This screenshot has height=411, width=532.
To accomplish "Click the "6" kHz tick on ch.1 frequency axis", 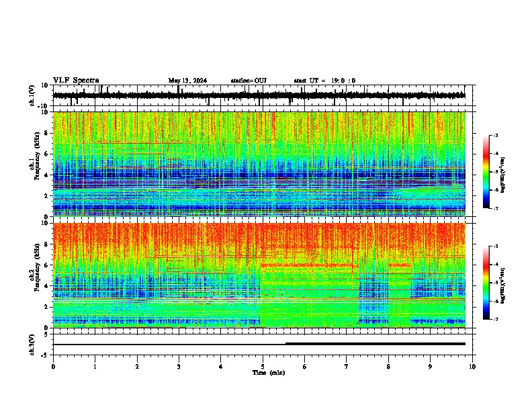I will (47, 154).
